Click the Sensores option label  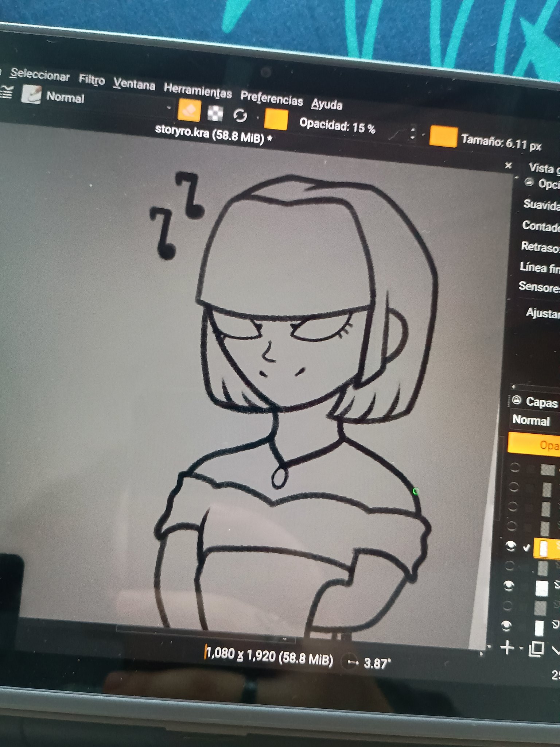pos(539,287)
